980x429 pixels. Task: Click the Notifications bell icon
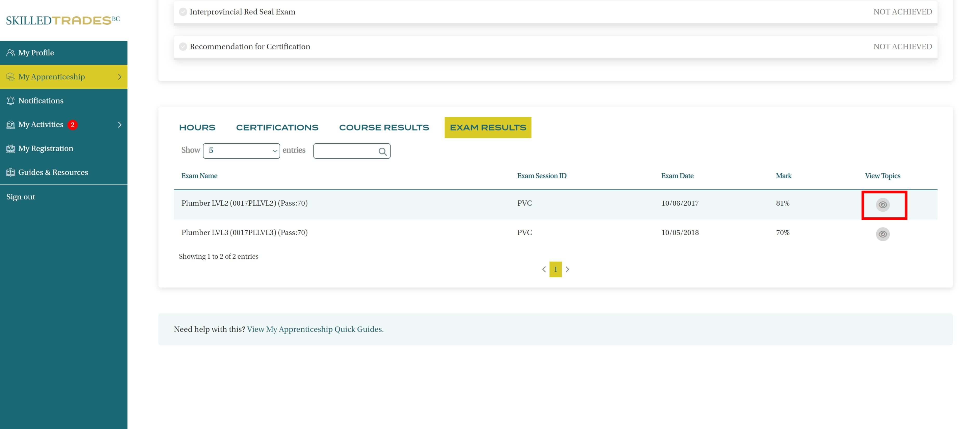[10, 101]
